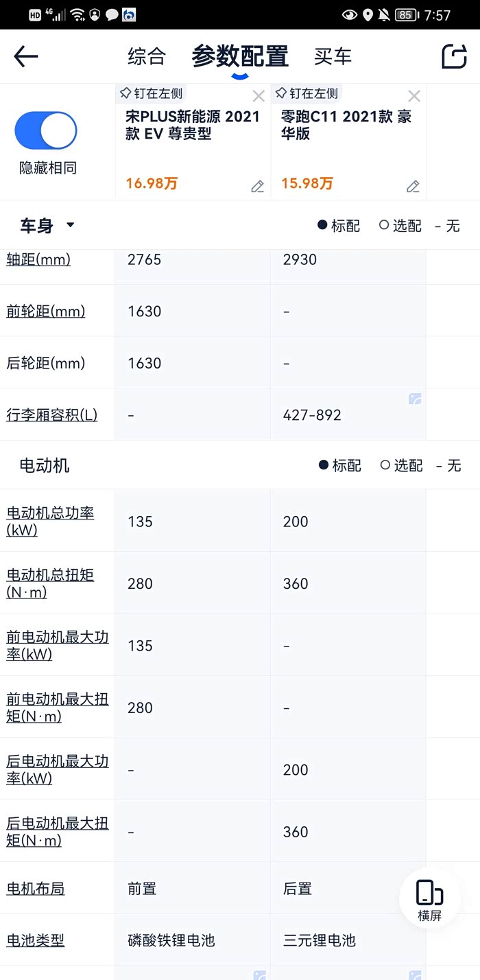The image size is (480, 980).
Task: Open the 电动机总功率(kW) term explanation
Action: point(50,521)
